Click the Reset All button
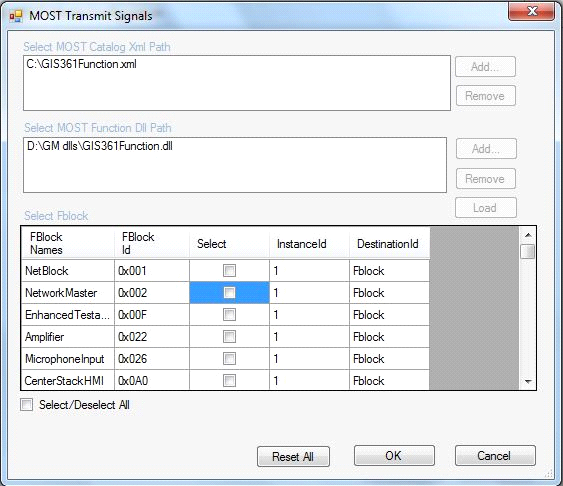This screenshot has height=486, width=563. 293,457
